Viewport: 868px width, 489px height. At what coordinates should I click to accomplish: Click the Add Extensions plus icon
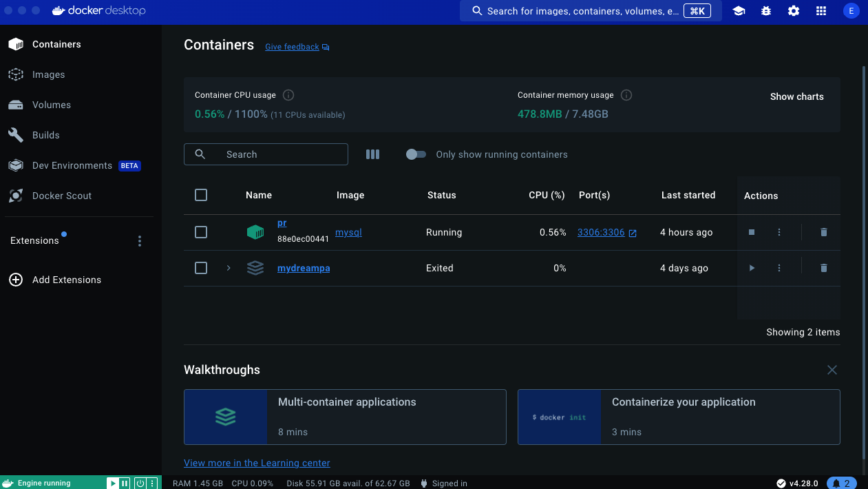point(16,280)
